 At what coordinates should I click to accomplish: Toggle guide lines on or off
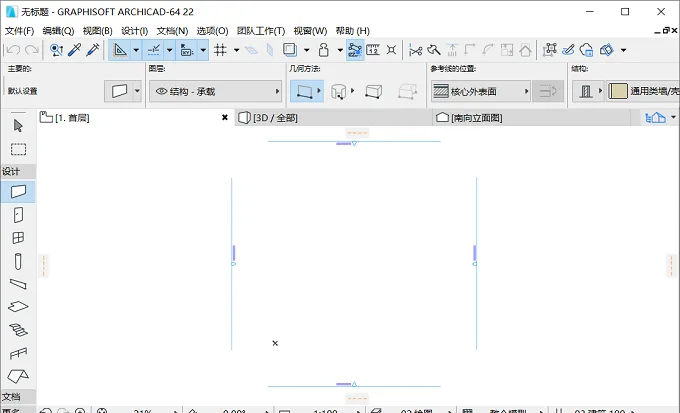(120, 50)
